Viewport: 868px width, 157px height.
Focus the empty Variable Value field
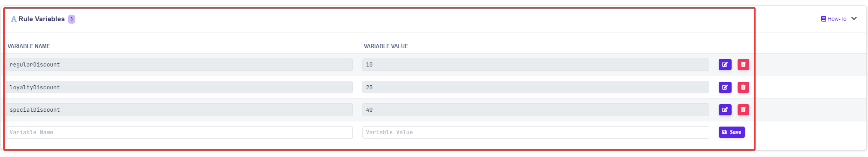point(536,132)
